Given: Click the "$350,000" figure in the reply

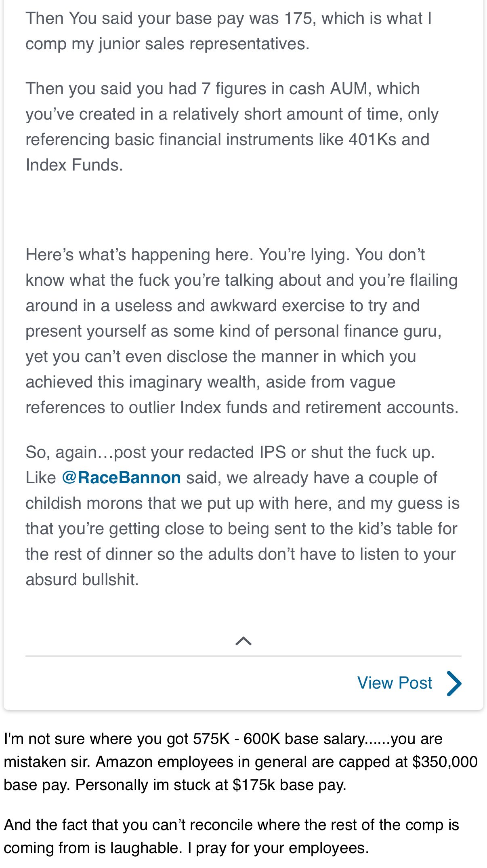Looking at the screenshot, I should tap(445, 762).
